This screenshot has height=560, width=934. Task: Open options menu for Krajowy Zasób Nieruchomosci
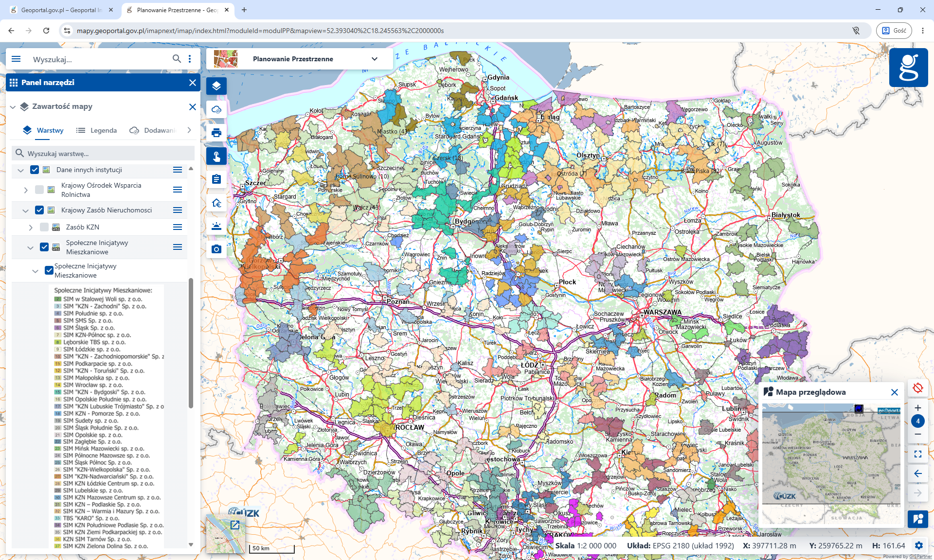(178, 210)
